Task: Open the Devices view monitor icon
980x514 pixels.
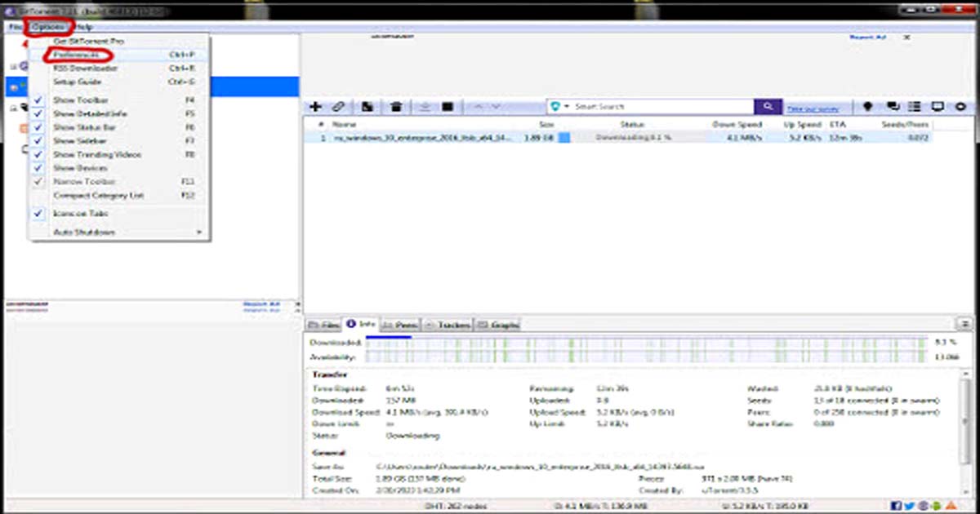Action: tap(938, 106)
